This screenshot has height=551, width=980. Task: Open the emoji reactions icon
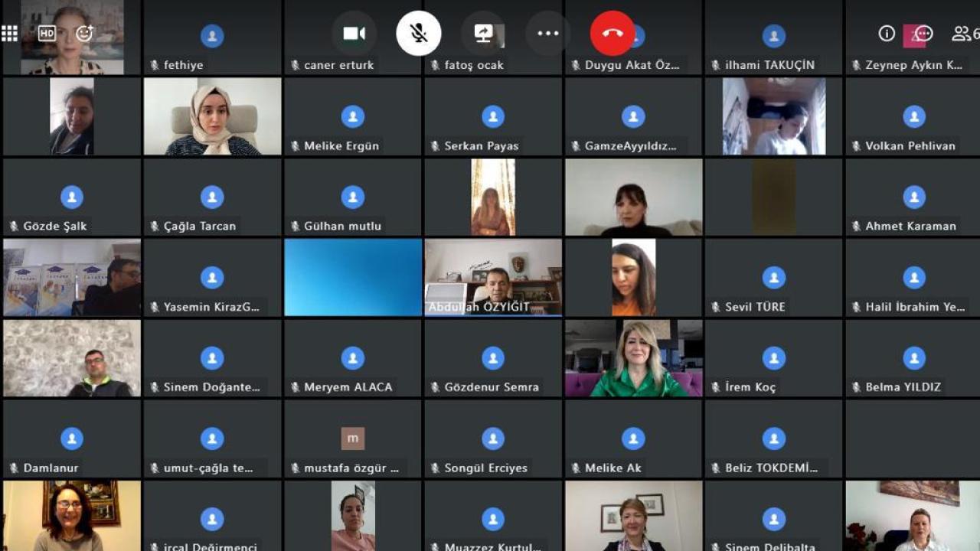point(84,33)
